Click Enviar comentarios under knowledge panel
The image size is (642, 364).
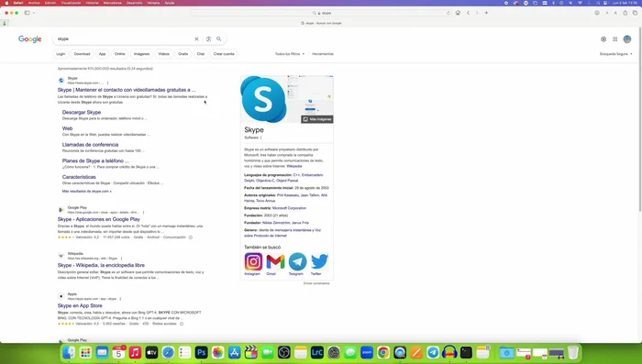point(316,283)
